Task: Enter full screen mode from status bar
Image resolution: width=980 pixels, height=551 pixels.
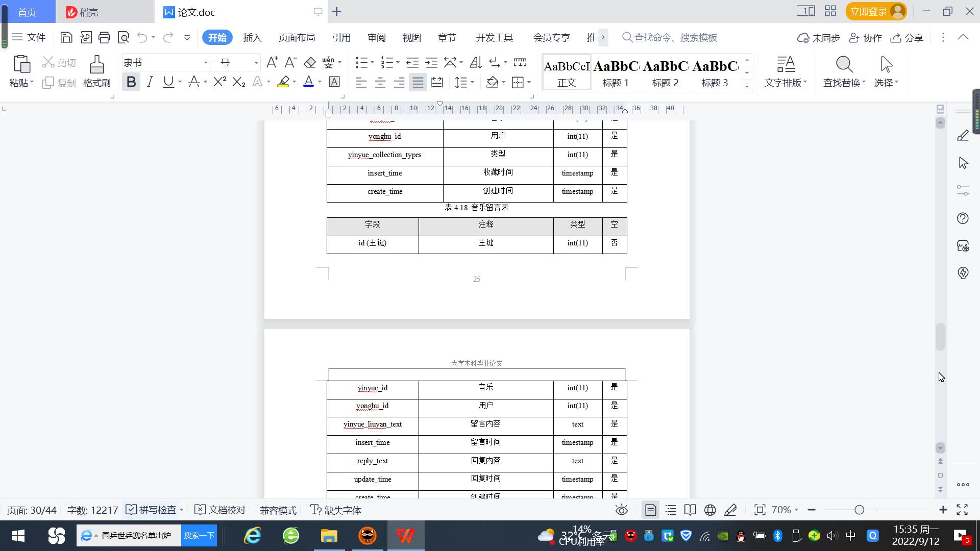Action: (x=962, y=510)
